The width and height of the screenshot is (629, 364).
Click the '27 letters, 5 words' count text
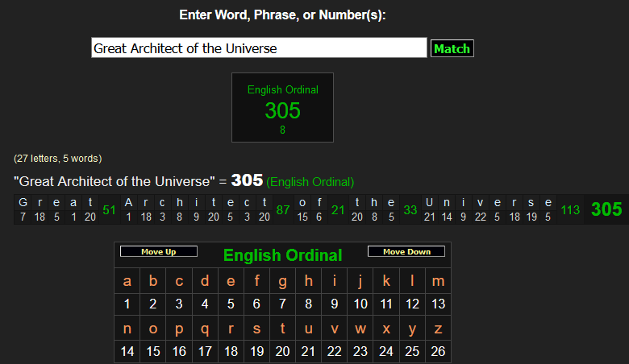point(58,159)
